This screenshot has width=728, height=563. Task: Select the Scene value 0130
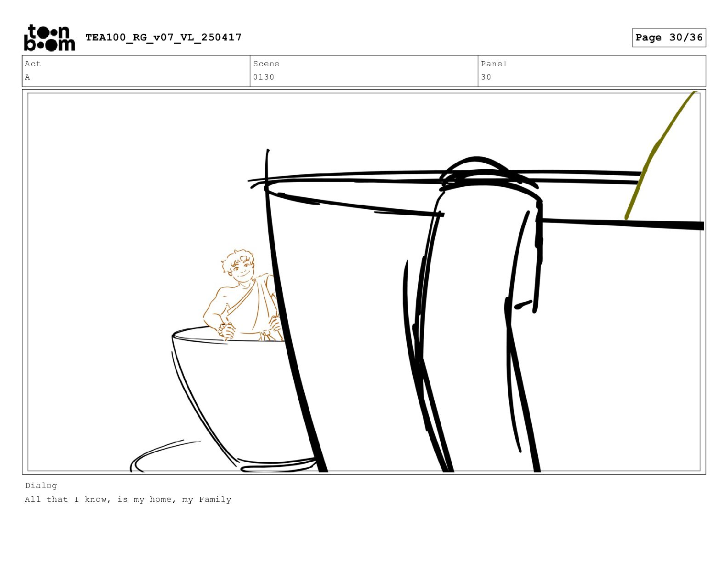263,77
